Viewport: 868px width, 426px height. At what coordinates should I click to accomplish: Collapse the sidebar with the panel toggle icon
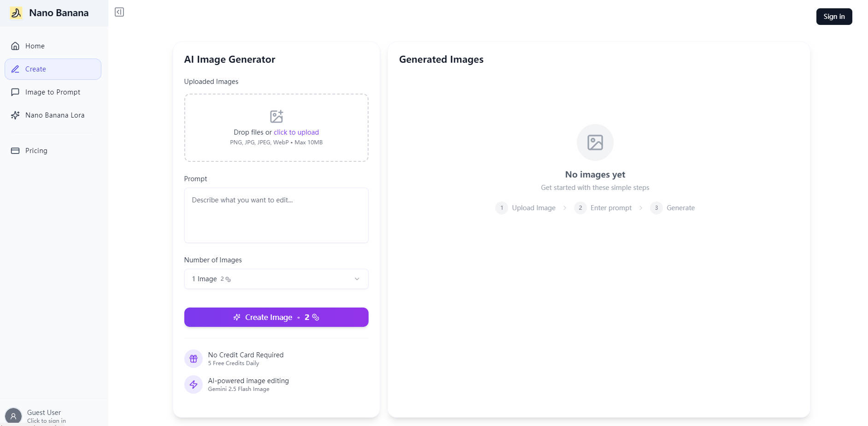[x=119, y=12]
